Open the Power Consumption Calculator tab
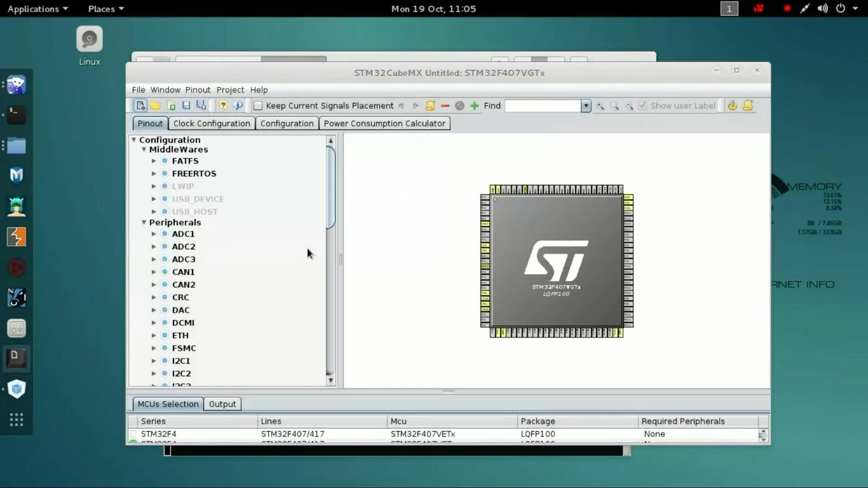 click(x=385, y=124)
